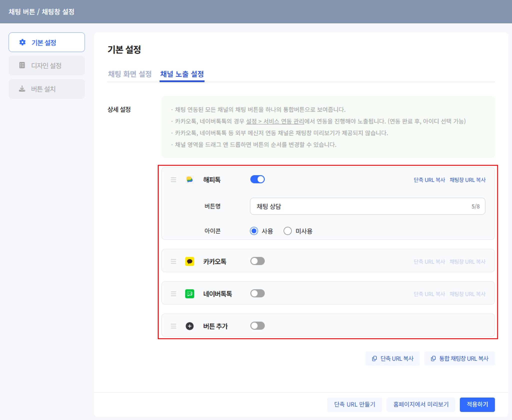Click the drag handle for the 네이버톡톡 row

173,294
